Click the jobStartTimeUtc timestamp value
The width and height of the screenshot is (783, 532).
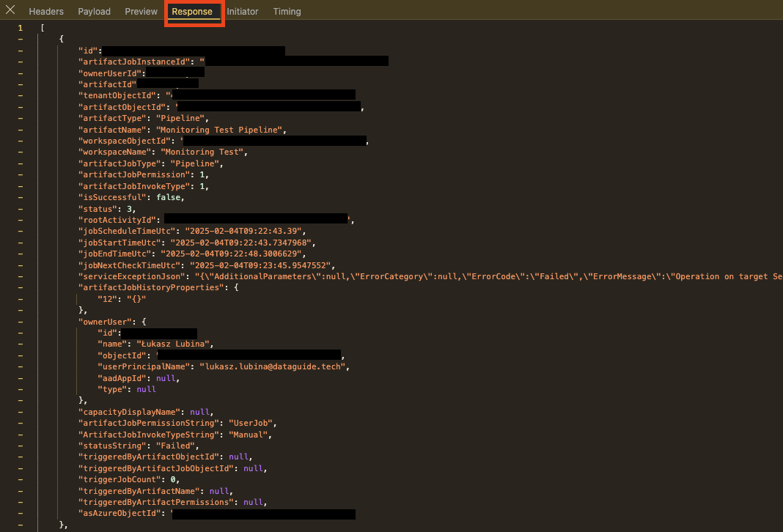[x=243, y=243]
